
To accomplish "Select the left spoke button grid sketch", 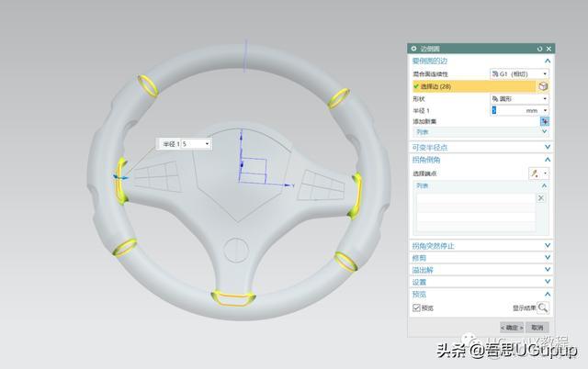I will (158, 176).
